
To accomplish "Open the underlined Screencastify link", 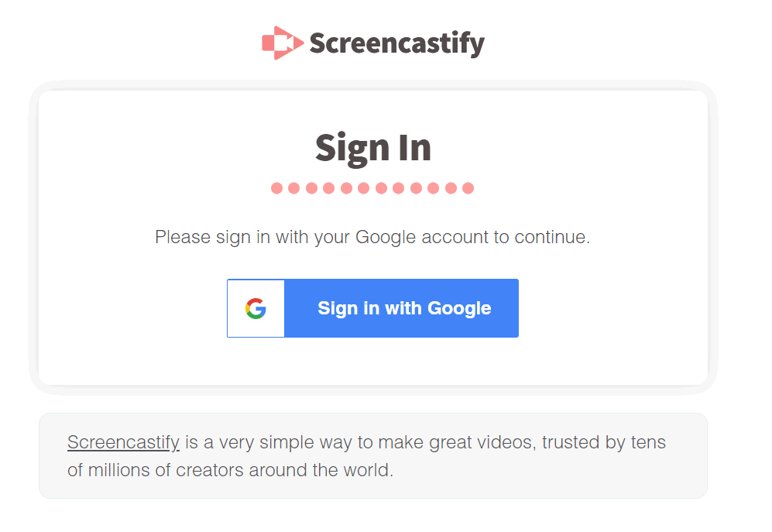I will pos(124,442).
